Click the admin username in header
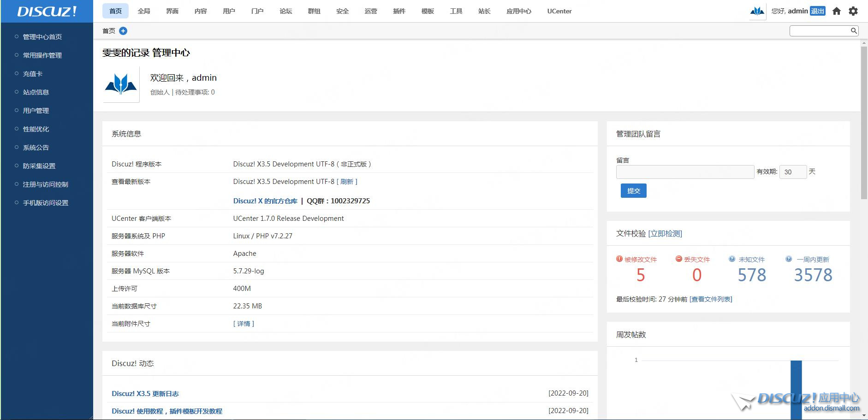Image resolution: width=868 pixels, height=420 pixels. point(798,11)
